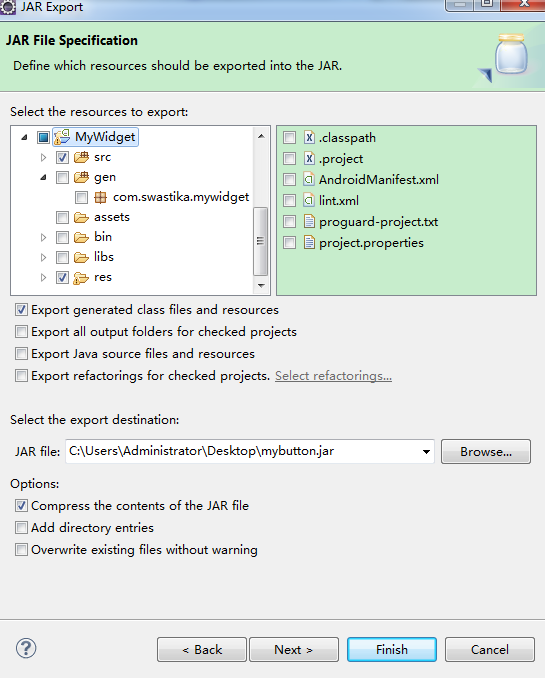Click the project.properties file icon

309,242
